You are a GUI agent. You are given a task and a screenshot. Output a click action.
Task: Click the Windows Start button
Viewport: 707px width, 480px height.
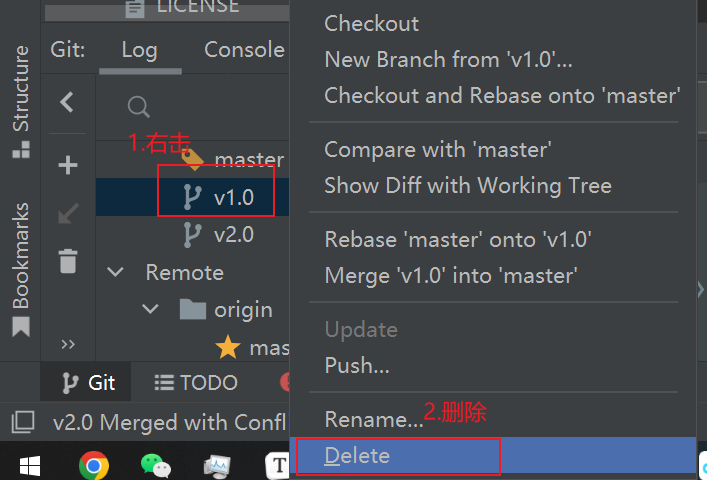(x=29, y=465)
